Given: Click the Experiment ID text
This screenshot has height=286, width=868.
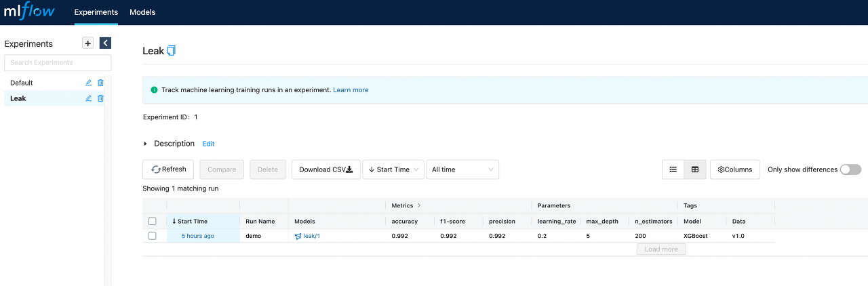Looking at the screenshot, I should coord(170,117).
